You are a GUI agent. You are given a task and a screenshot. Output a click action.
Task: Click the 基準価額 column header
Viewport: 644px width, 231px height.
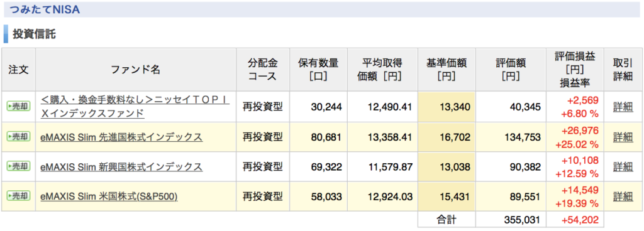(x=447, y=70)
